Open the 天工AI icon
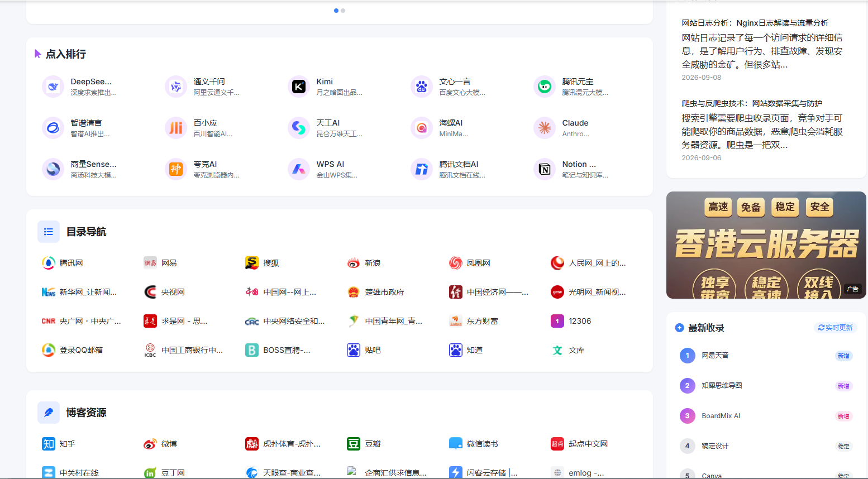Image resolution: width=868 pixels, height=479 pixels. coord(299,128)
